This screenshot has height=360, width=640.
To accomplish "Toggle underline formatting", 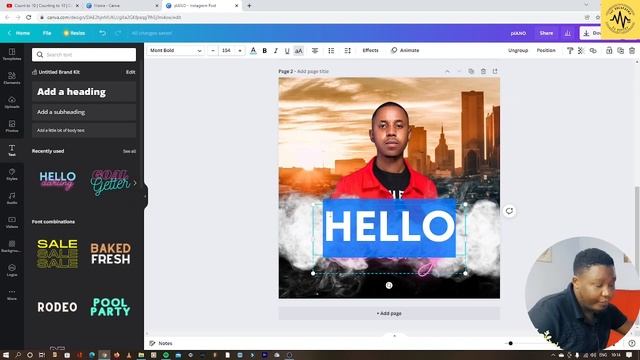I will (287, 51).
